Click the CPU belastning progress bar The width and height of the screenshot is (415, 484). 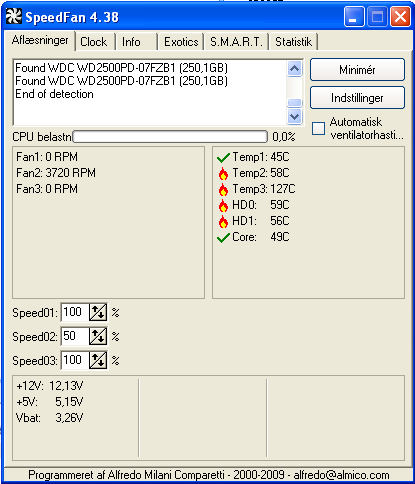(170, 137)
